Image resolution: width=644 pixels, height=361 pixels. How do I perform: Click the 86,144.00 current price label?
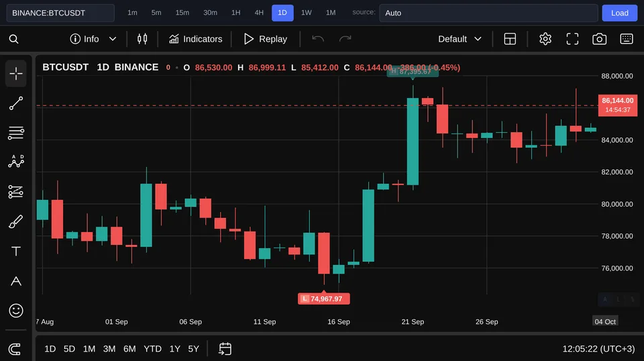pos(617,105)
